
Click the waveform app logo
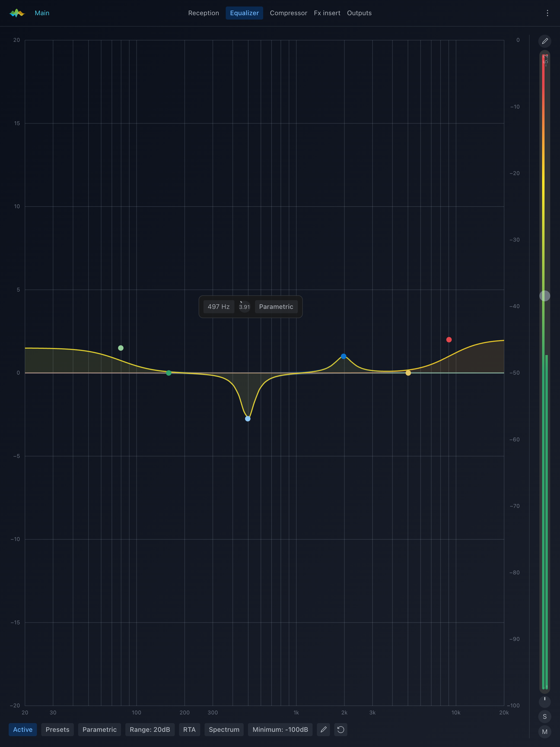(x=17, y=13)
